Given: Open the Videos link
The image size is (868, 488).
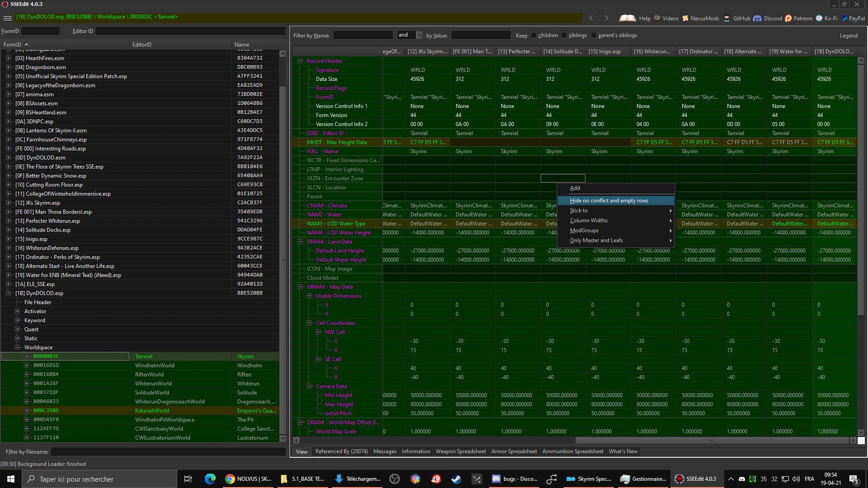Looking at the screenshot, I should pos(666,19).
